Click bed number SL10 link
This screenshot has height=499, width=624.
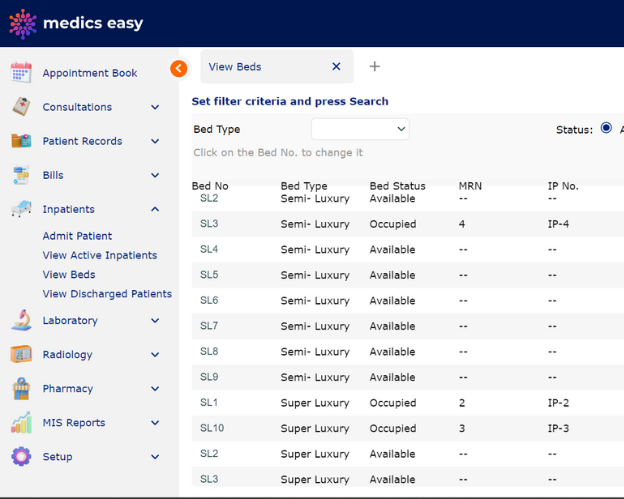212,428
